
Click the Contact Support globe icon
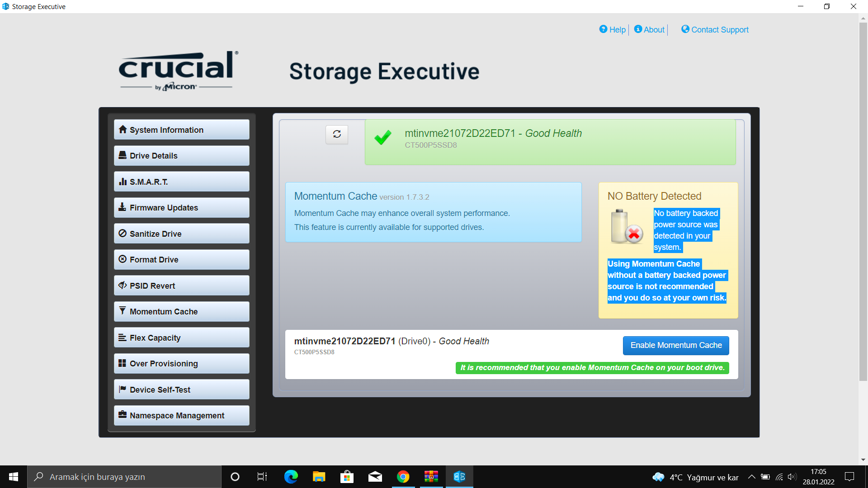tap(685, 29)
